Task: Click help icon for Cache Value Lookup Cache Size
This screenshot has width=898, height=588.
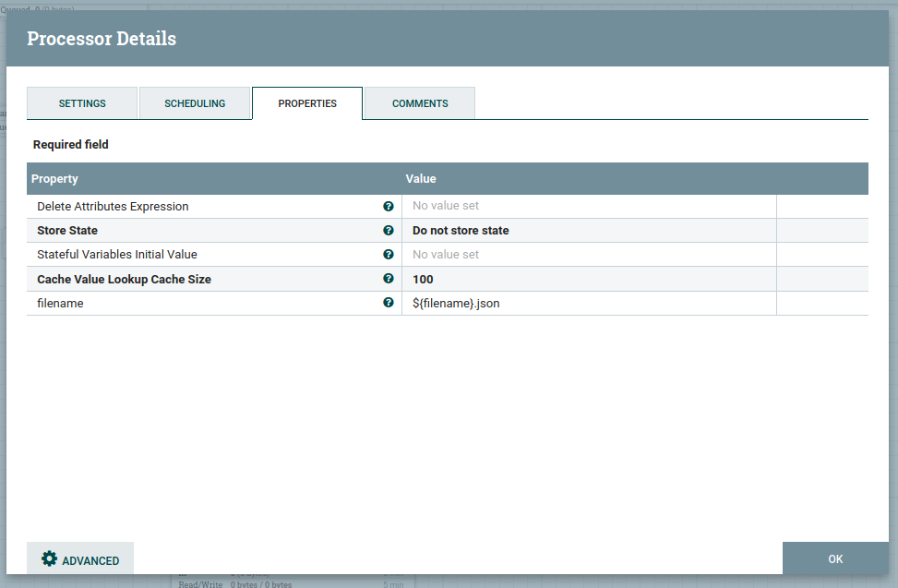Action: coord(389,279)
